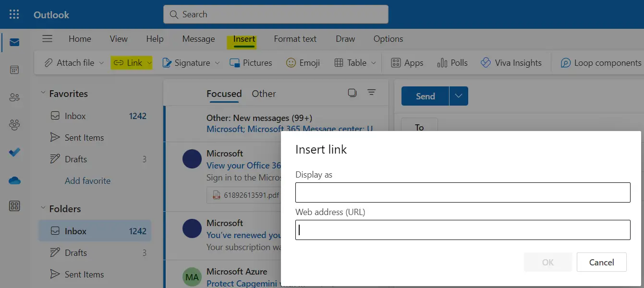Open Calendar from the left rail
The height and width of the screenshot is (288, 644).
(x=14, y=70)
